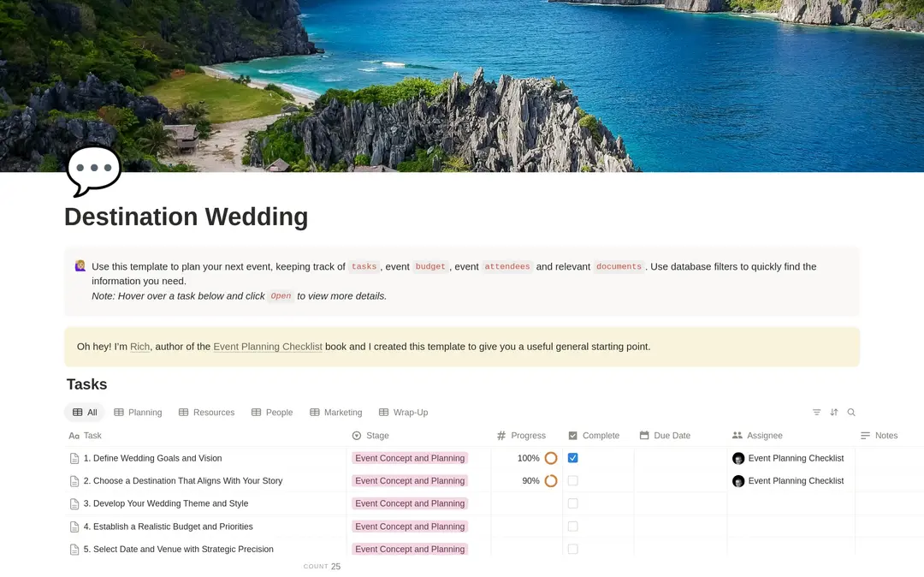Screen dimensions: 924x577
Task: Click the 100% progress ring
Action: [551, 458]
